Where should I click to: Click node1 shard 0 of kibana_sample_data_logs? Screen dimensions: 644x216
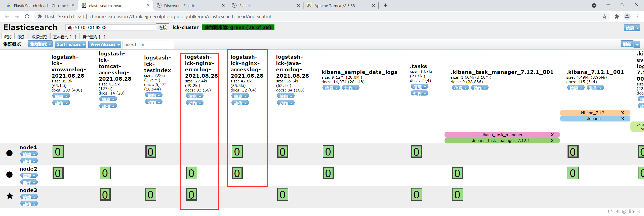(x=328, y=151)
